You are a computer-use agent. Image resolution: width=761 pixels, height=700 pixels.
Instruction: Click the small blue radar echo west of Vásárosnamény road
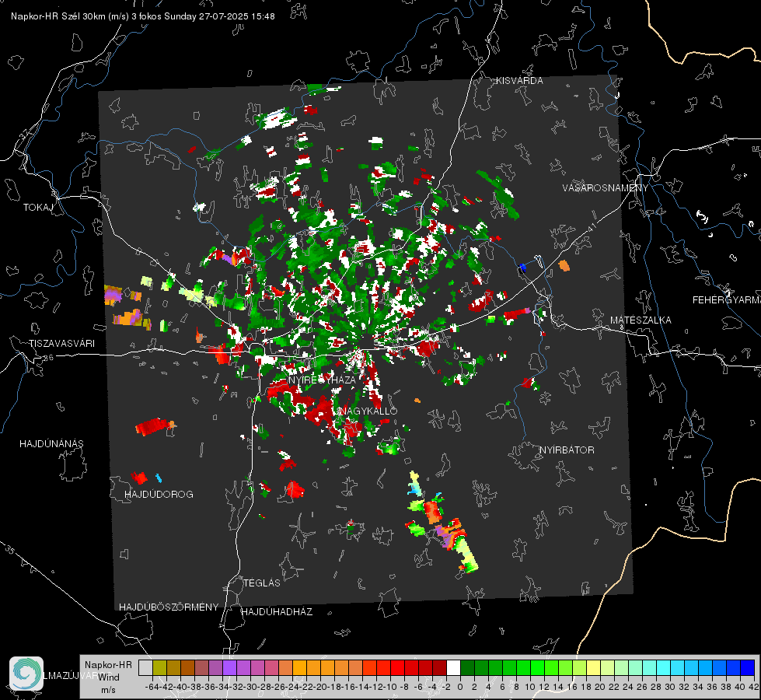tap(522, 267)
